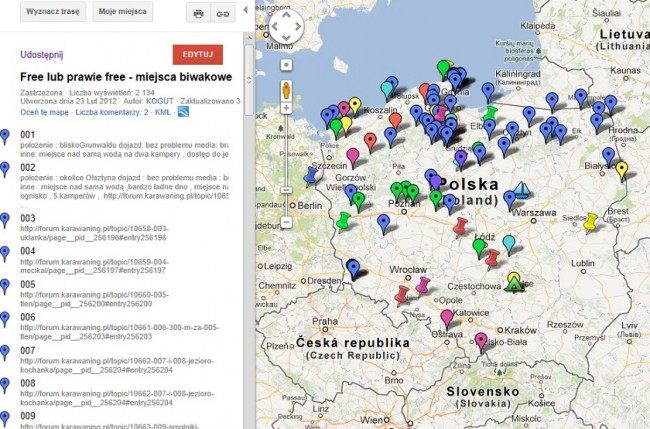Screen dimensions: 650x429
Task: Download the KML link
Action: point(163,112)
